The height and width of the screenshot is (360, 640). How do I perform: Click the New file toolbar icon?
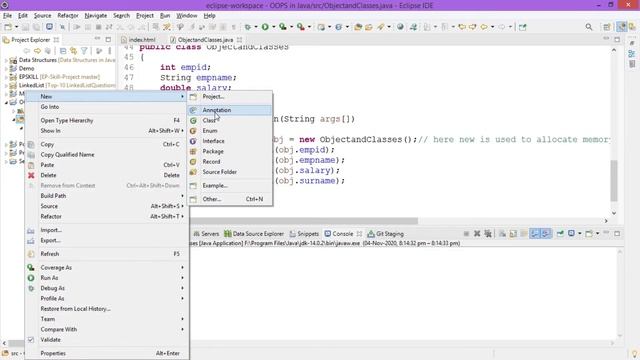tap(8, 27)
